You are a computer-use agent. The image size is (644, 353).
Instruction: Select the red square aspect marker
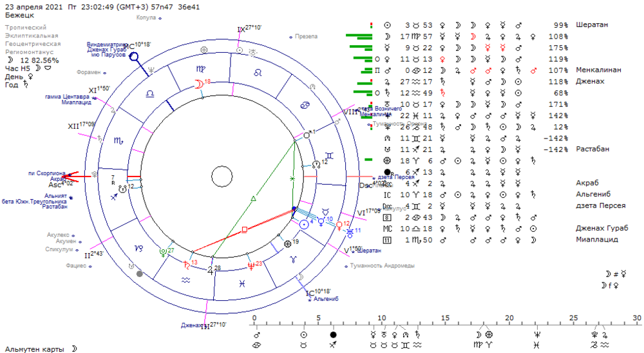pos(244,229)
